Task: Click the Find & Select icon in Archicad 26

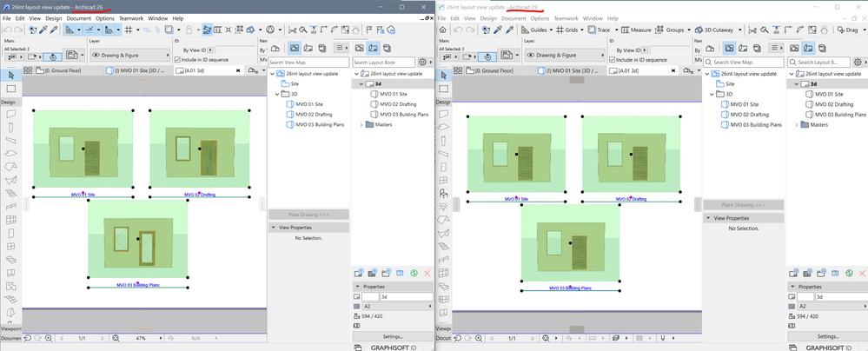Action: click(x=33, y=30)
